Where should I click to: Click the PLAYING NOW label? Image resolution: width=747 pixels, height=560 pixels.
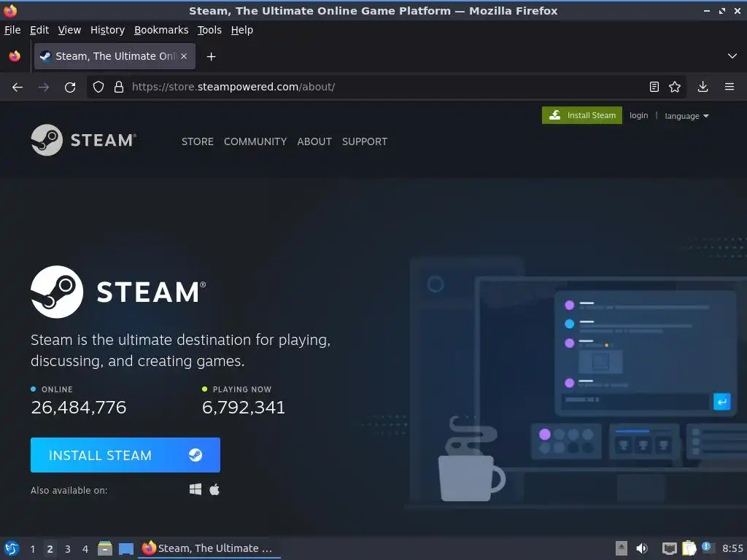coord(242,389)
